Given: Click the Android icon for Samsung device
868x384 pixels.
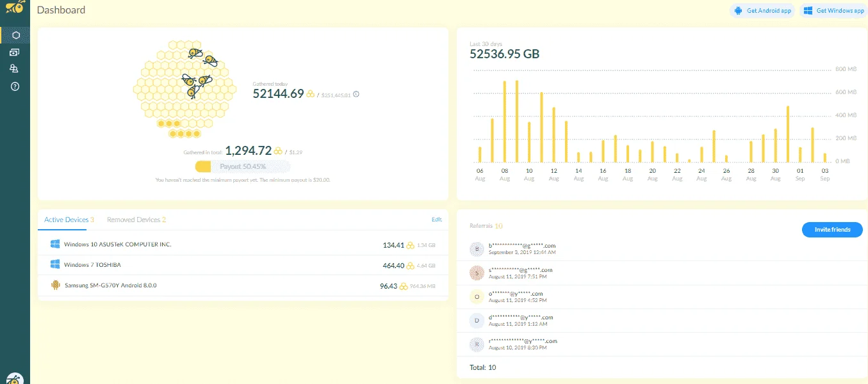Looking at the screenshot, I should tap(55, 285).
